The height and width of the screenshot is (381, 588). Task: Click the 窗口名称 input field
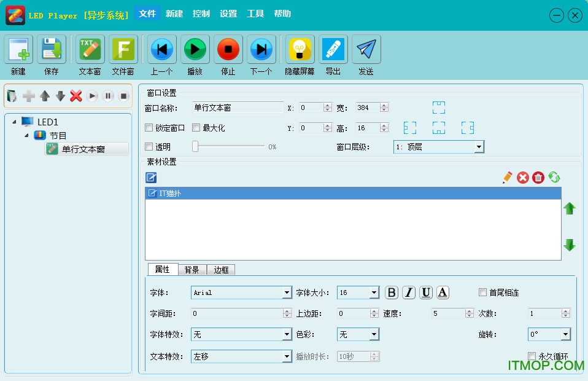click(x=238, y=108)
